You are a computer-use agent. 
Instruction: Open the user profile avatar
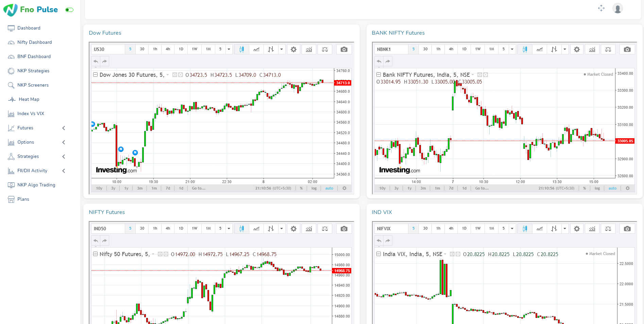(x=617, y=8)
